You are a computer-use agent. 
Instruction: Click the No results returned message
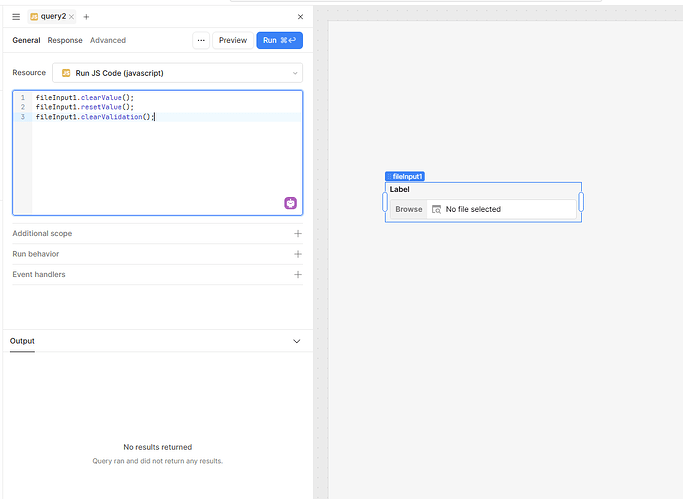point(158,447)
